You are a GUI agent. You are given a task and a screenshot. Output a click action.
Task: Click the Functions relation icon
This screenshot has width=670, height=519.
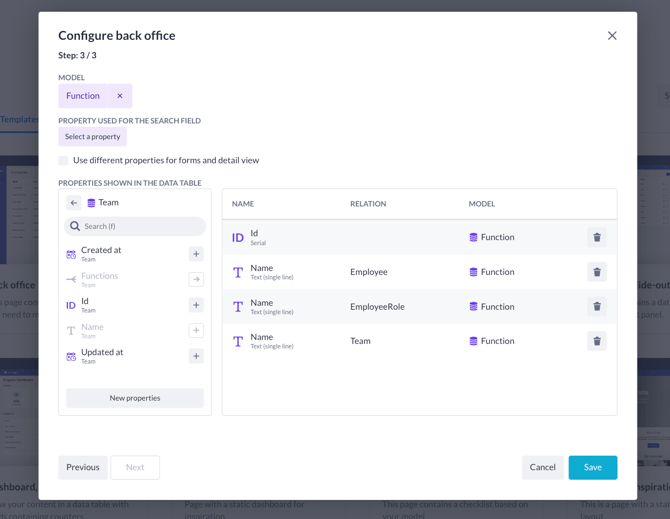[x=71, y=280]
